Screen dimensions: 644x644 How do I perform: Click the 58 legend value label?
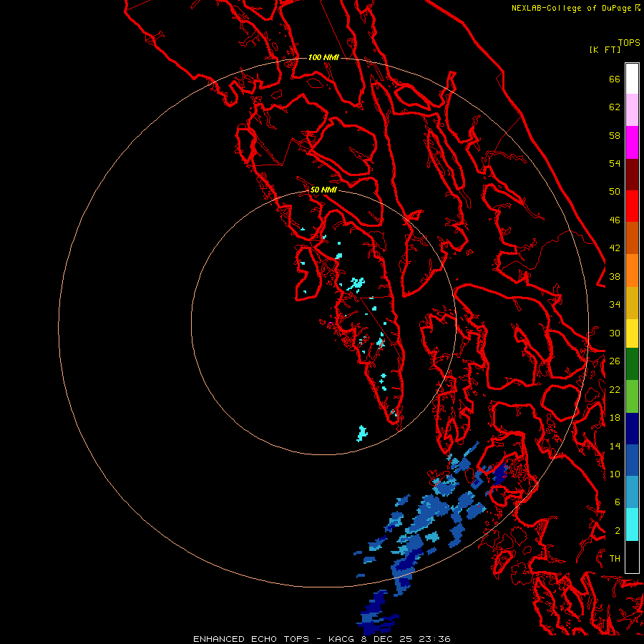coord(615,135)
